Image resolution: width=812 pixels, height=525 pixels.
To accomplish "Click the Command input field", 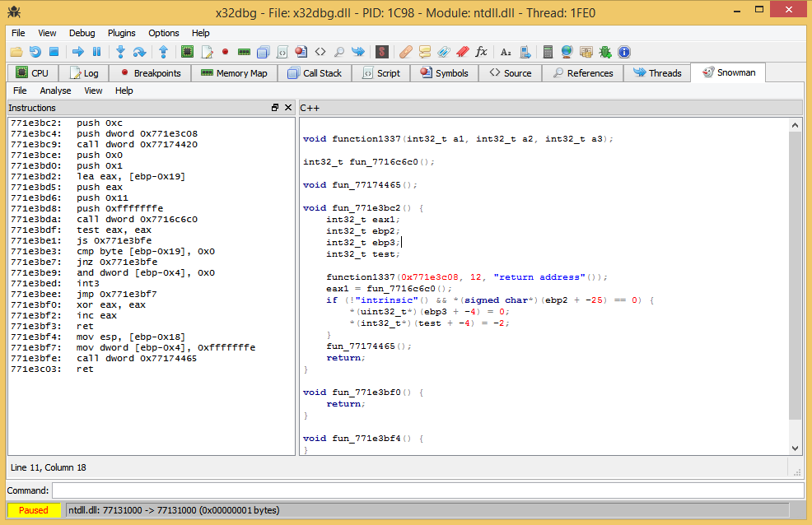I will tap(427, 490).
